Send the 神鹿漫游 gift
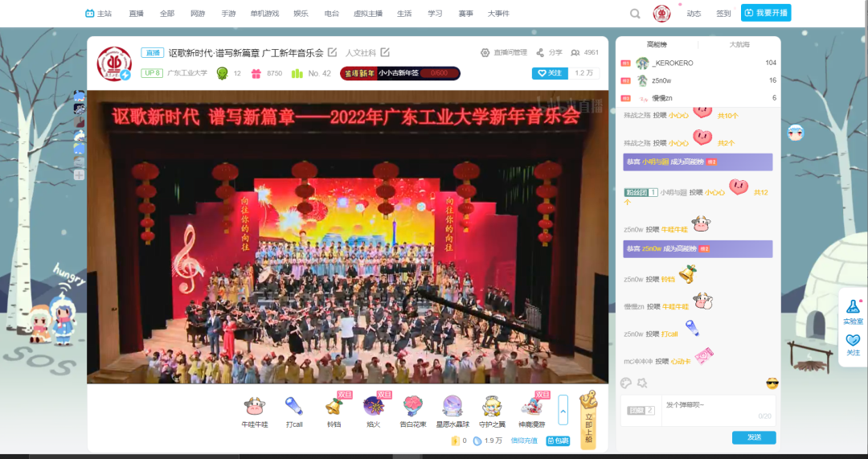Viewport: 868px width, 459px height. [x=531, y=412]
